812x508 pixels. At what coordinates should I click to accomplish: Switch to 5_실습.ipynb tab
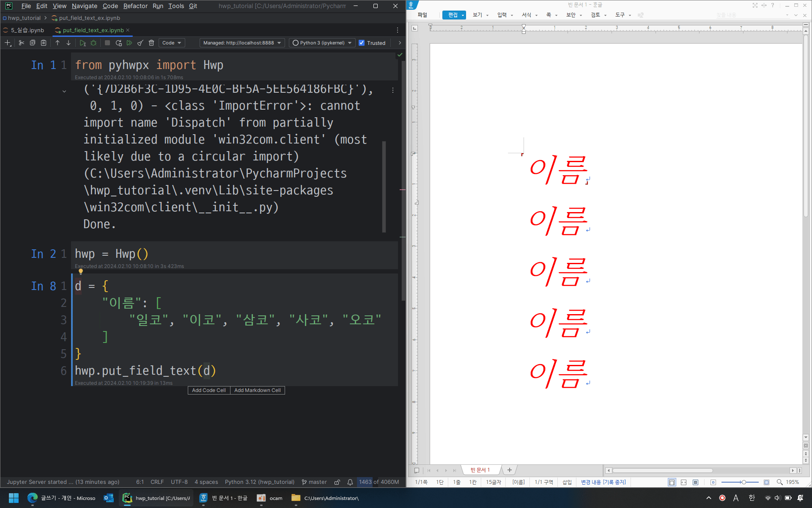tap(27, 30)
